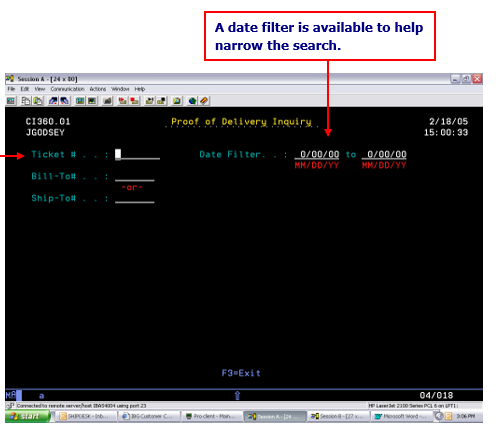This screenshot has width=498, height=437.
Task: Open the Actions menu
Action: [98, 89]
